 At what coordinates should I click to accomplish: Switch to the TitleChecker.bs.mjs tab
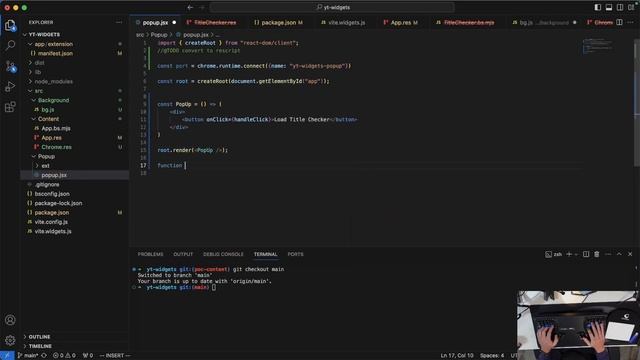[x=469, y=23]
